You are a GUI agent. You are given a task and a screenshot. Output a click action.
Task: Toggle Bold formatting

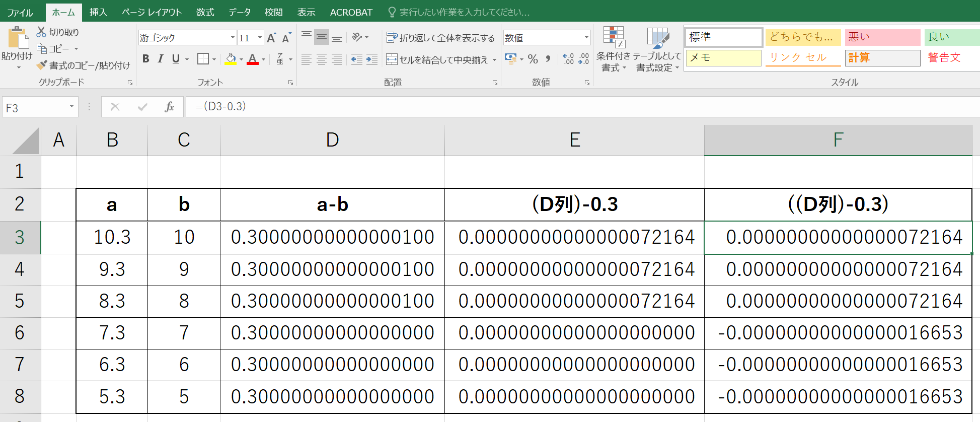tap(146, 59)
